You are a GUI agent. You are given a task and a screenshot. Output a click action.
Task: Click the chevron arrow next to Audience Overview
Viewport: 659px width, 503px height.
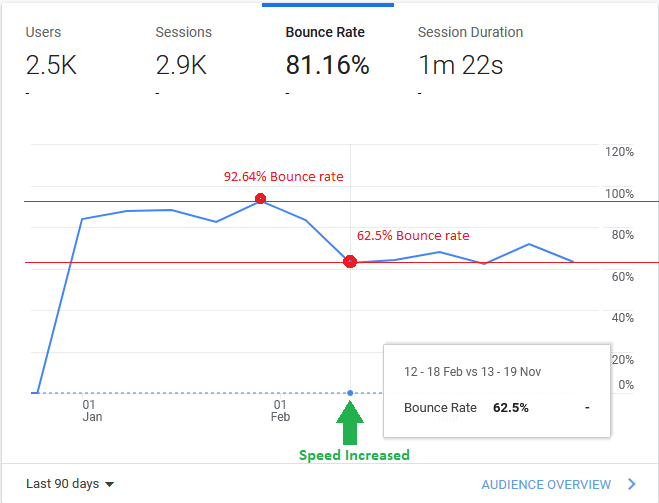click(631, 484)
